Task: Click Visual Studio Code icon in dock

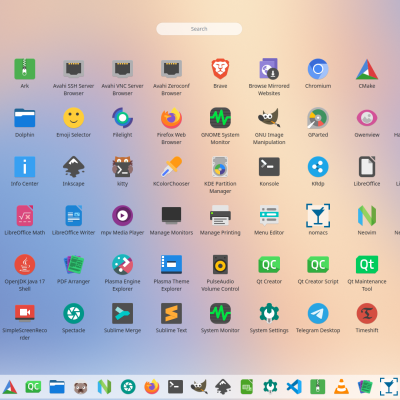Action: click(x=294, y=387)
